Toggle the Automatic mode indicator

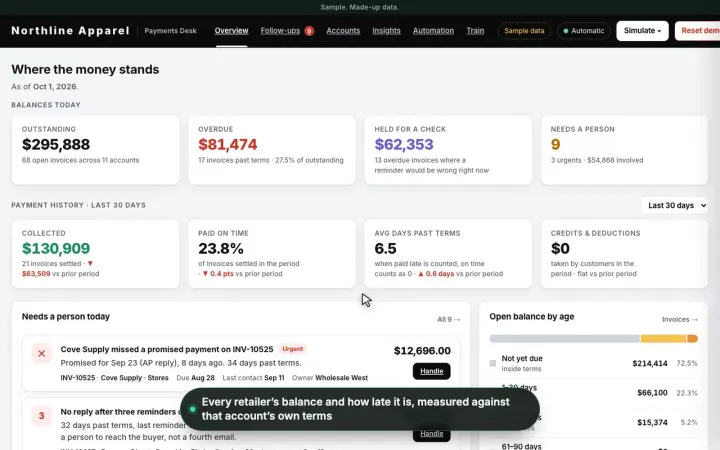(584, 31)
